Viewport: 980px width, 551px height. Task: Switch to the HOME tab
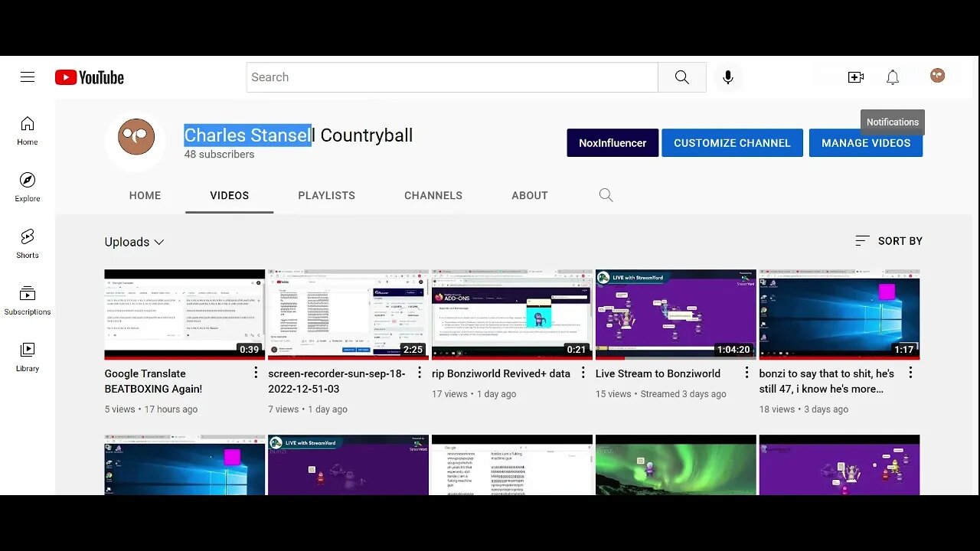[145, 195]
